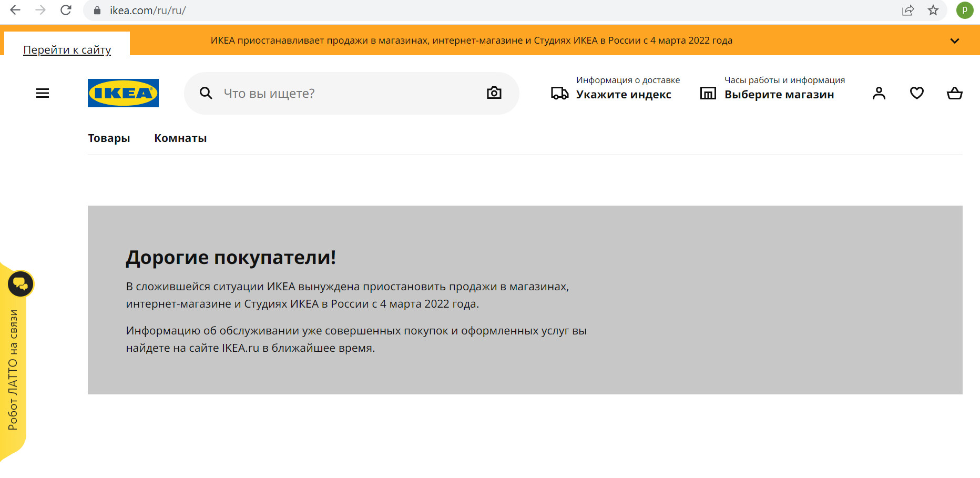Click the Перейти к сайту link
980x478 pixels.
67,49
